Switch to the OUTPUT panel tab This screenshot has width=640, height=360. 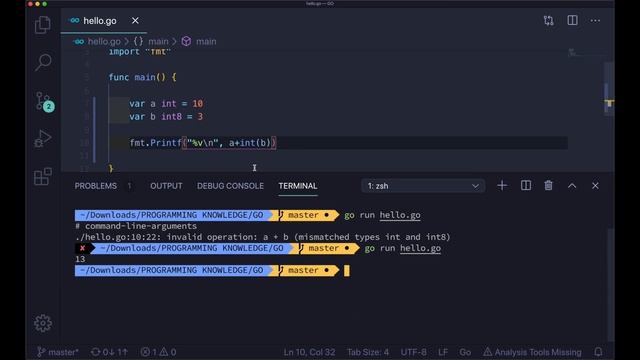coord(166,186)
